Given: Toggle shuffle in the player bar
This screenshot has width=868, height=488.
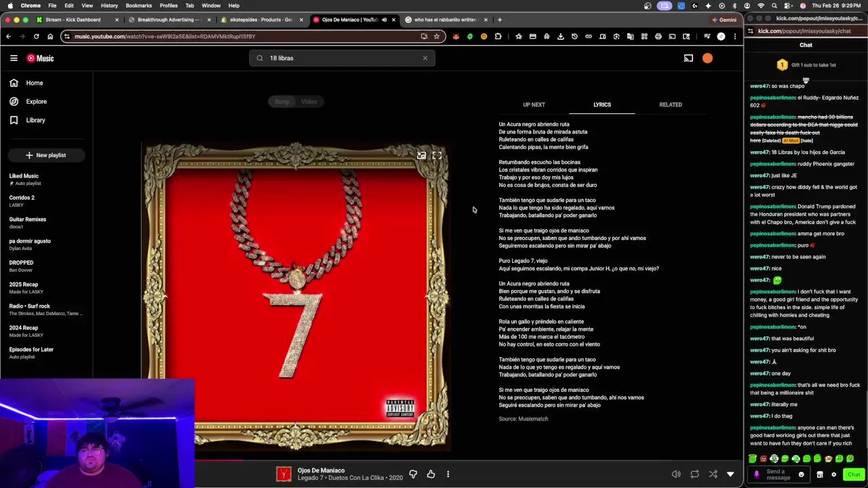Looking at the screenshot, I should 713,474.
